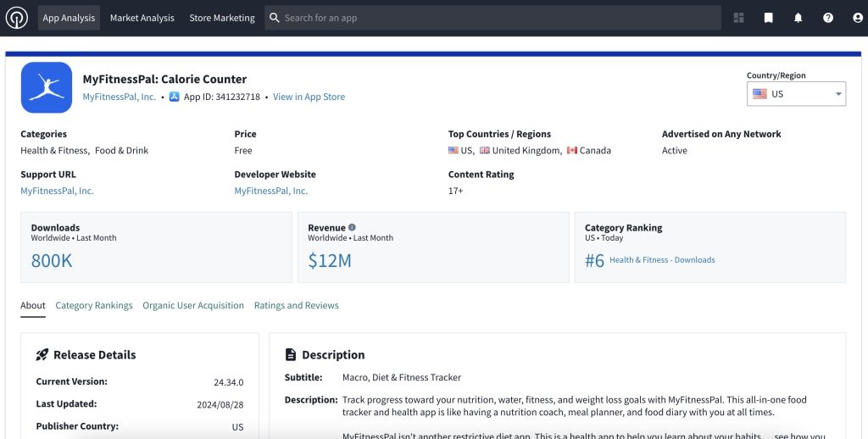This screenshot has width=868, height=439.
Task: Click the MyFitnessPal app icon
Action: [46, 87]
